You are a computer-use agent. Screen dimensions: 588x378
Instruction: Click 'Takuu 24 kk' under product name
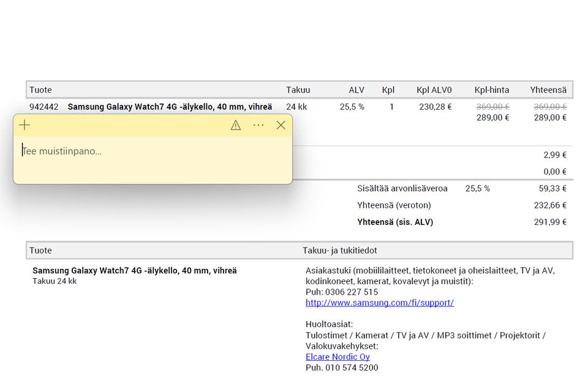[x=55, y=281]
